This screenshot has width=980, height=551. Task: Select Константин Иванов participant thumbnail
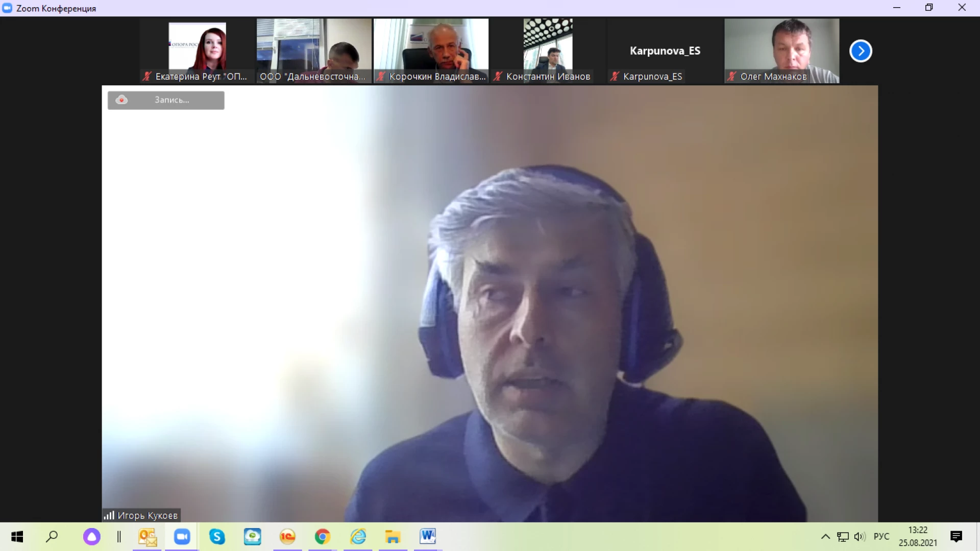point(548,51)
